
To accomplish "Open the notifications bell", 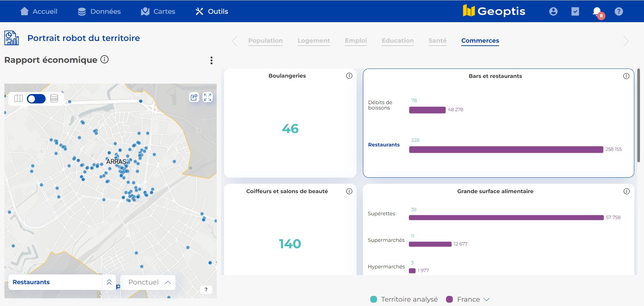I will pyautogui.click(x=597, y=12).
